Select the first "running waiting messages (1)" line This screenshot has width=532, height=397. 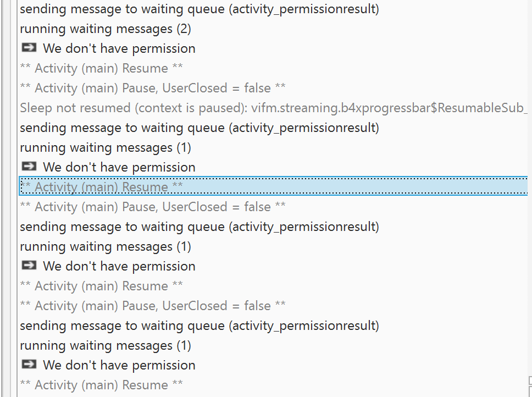click(x=106, y=147)
